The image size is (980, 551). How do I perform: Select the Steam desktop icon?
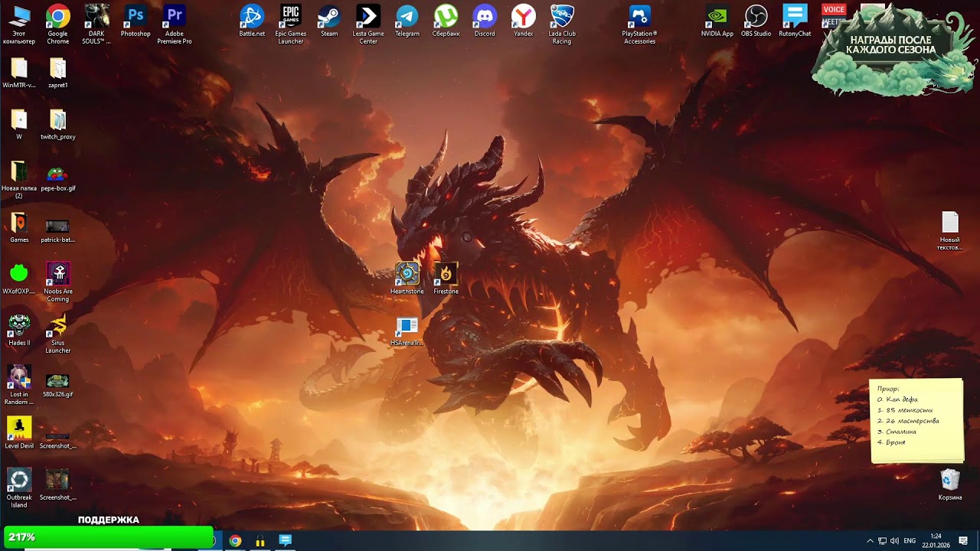click(x=329, y=21)
